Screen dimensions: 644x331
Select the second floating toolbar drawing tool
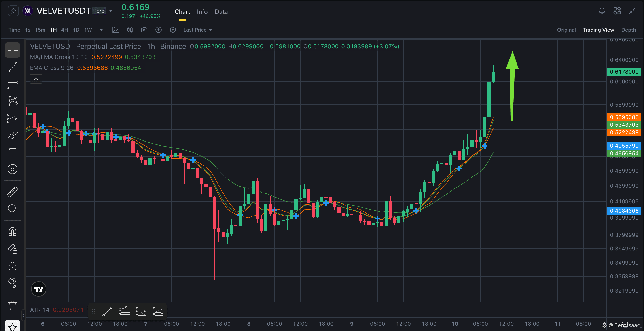point(124,312)
